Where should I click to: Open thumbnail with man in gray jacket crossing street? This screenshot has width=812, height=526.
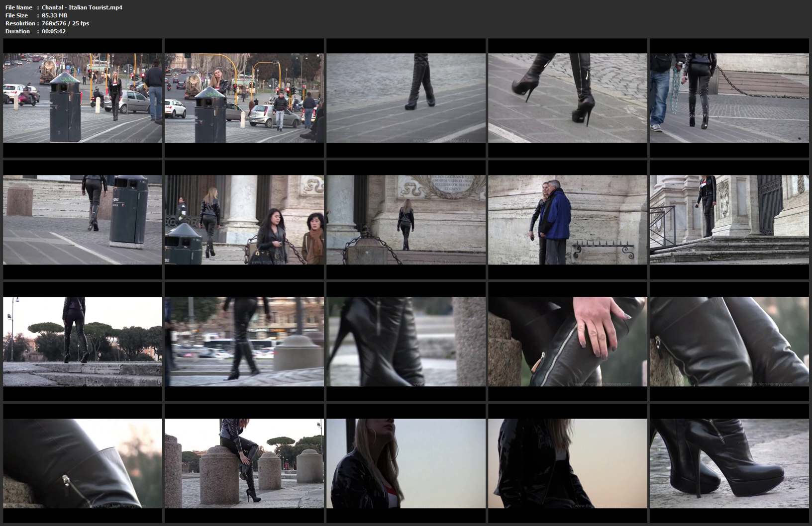(244, 98)
